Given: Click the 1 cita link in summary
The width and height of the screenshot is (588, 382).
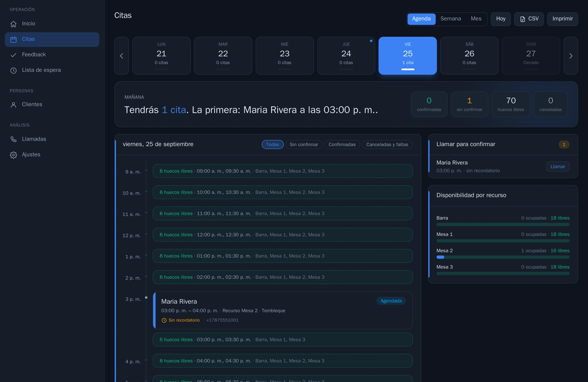Looking at the screenshot, I should click(x=174, y=110).
